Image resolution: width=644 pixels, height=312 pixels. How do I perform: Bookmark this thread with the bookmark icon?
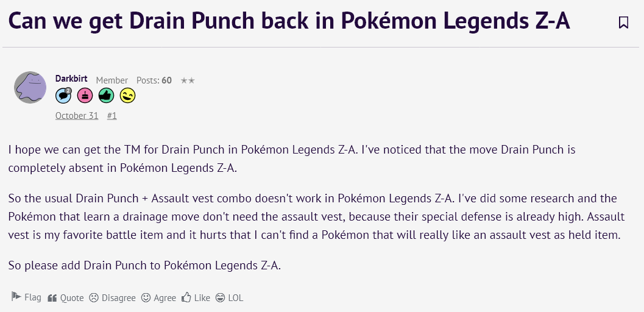tap(623, 23)
